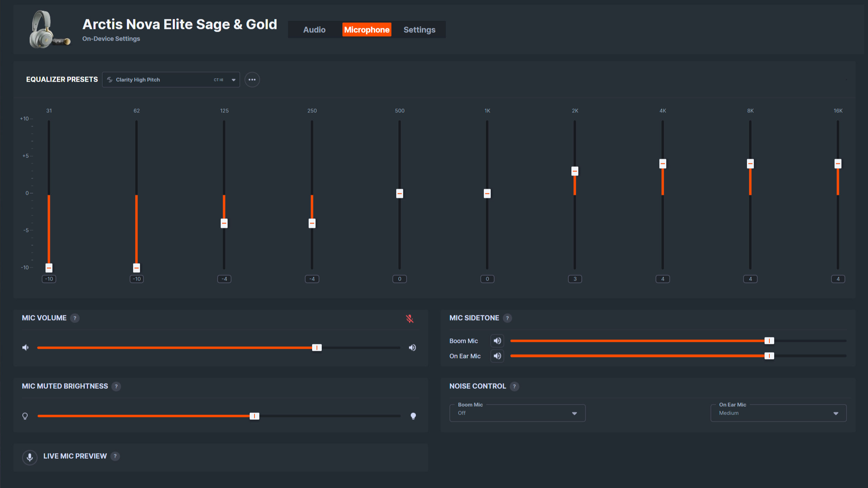
Task: Click the 500 Hz equalizer slider handle
Action: coord(400,193)
